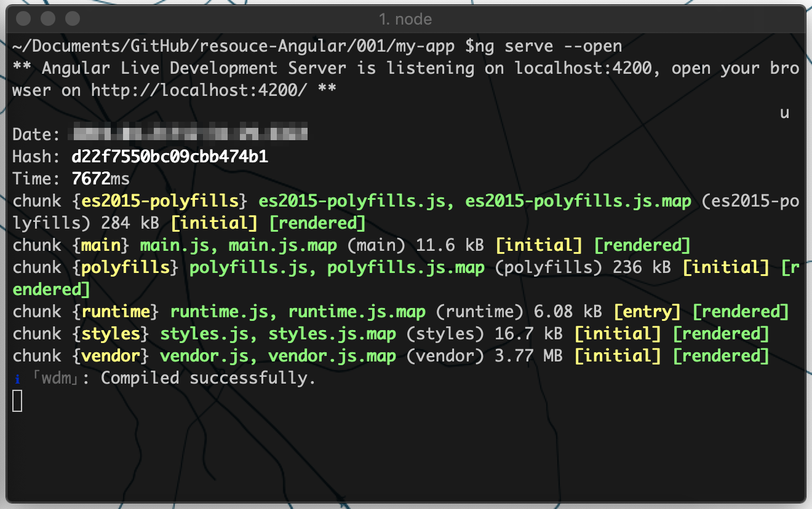This screenshot has width=812, height=509.
Task: Click the "vendor.js.map" file name
Action: pyautogui.click(x=332, y=356)
